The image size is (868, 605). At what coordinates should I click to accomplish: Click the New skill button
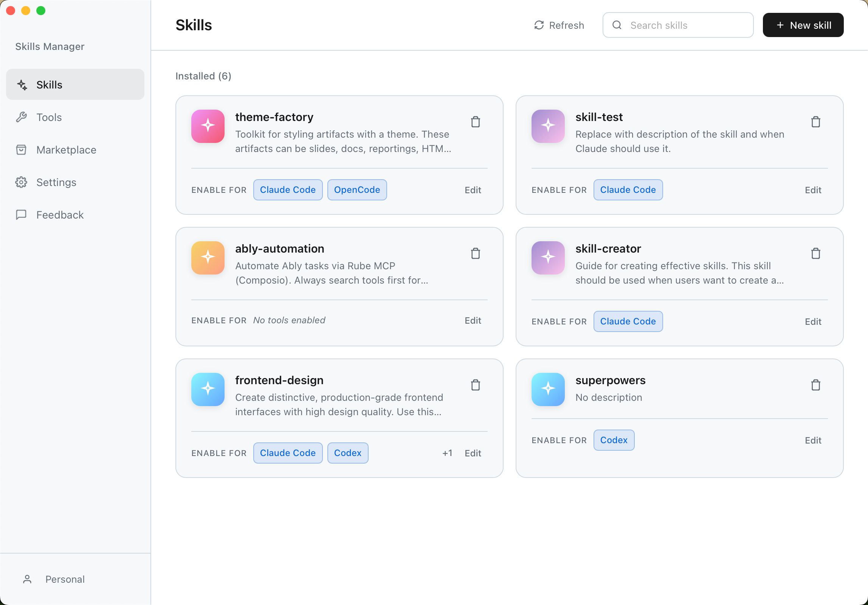coord(803,25)
